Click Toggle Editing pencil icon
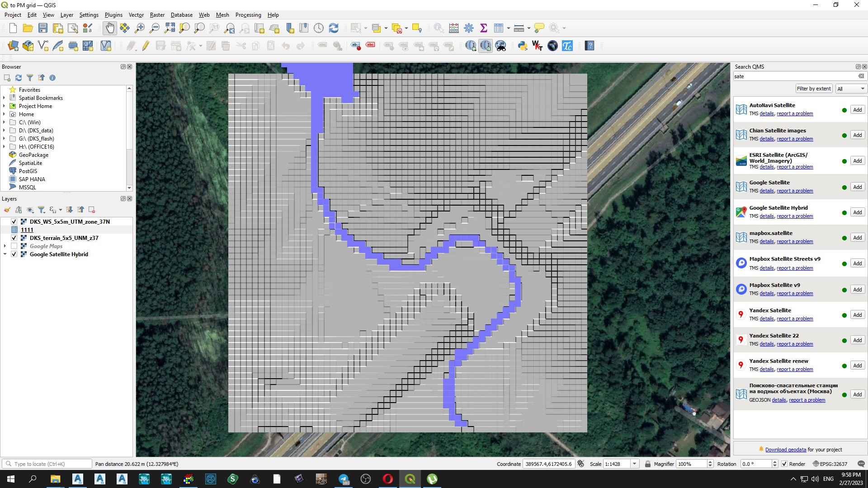Image resolution: width=868 pixels, height=488 pixels. (146, 46)
